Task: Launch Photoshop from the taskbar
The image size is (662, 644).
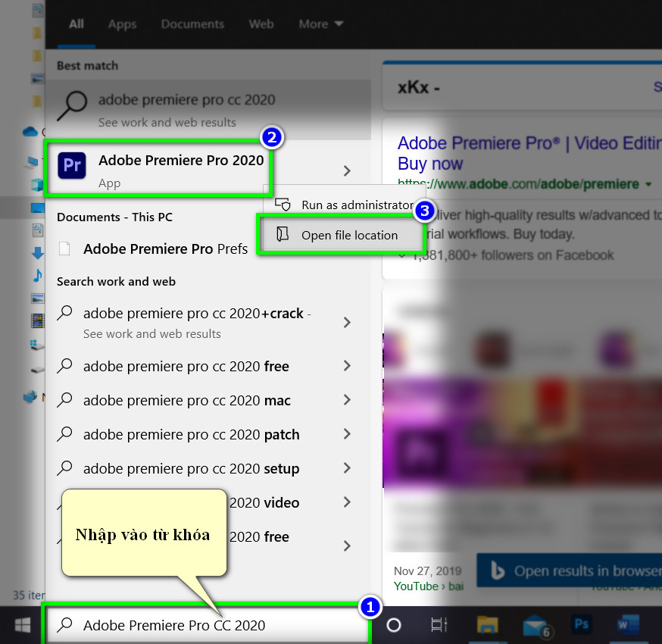Action: click(582, 624)
